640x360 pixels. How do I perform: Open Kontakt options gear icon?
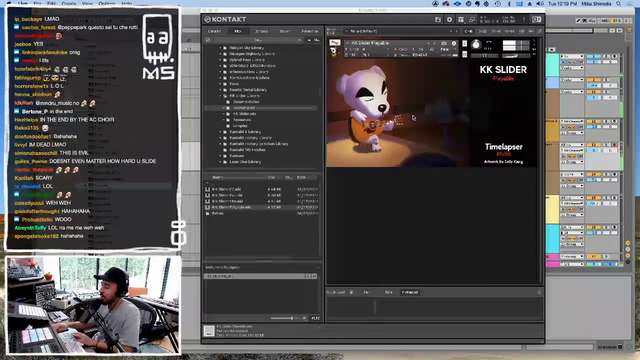coord(449,19)
